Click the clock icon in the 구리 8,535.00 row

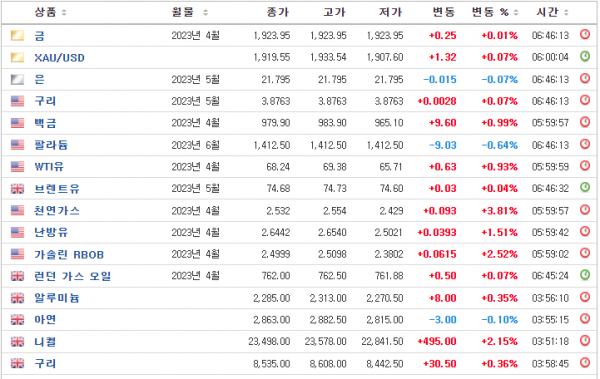(x=585, y=362)
